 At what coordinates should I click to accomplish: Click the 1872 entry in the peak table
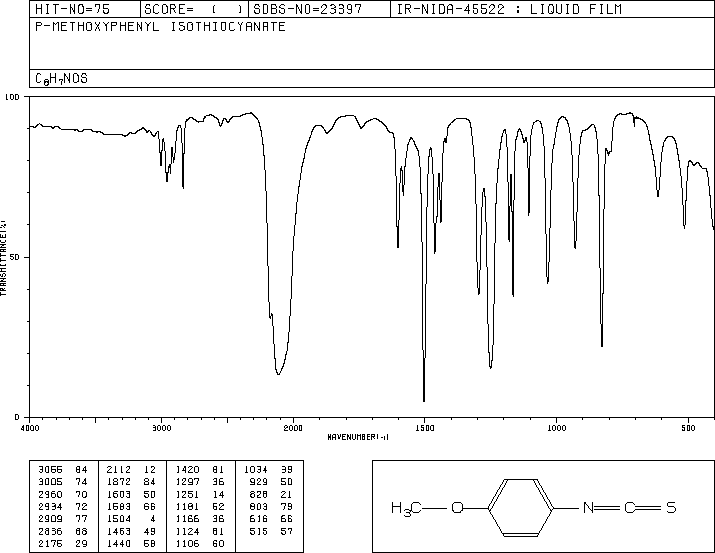(119, 482)
